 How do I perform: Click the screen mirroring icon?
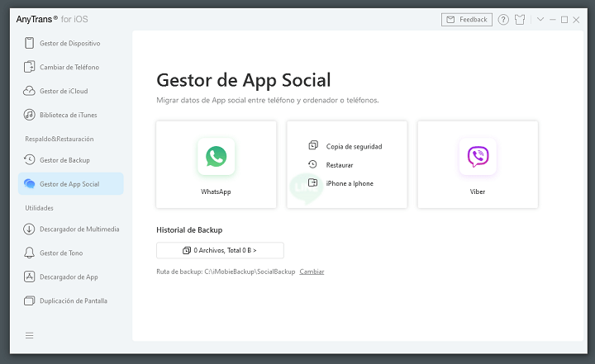[29, 300]
